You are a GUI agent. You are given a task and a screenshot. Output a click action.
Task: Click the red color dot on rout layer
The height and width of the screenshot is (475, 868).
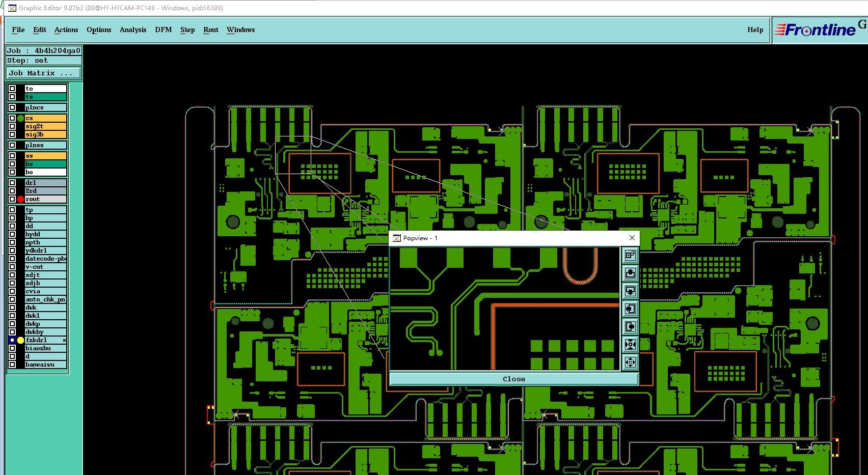point(20,199)
